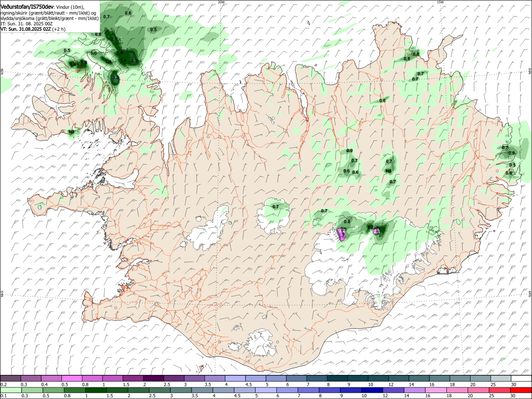Click the snow legend swatch labeled 1.5
532x399 pixels.
click(x=133, y=379)
